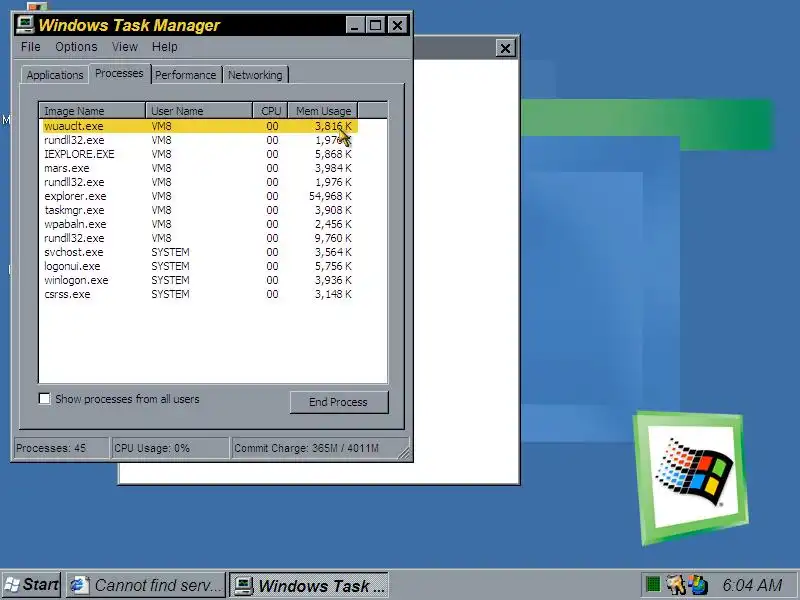Click the 2,456 K memory value
Screen dimensions: 800x600
pyautogui.click(x=333, y=224)
